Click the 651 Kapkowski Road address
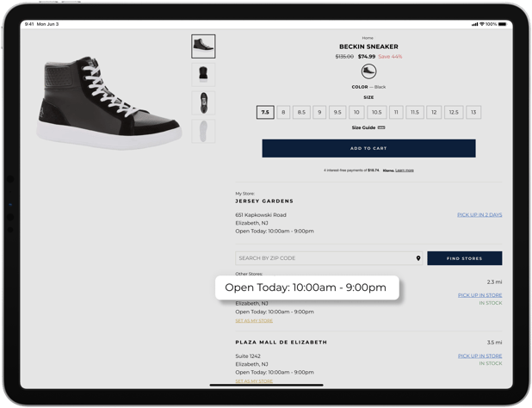Viewport: 532px width, 408px height. click(261, 214)
